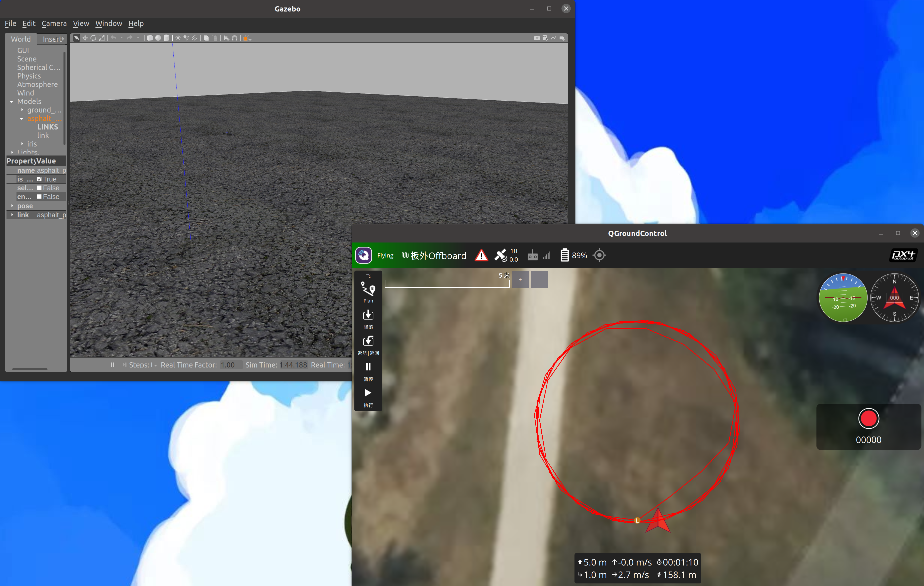Screen dimensions: 924x586
Task: Click the 执行 action play button
Action: [368, 397]
